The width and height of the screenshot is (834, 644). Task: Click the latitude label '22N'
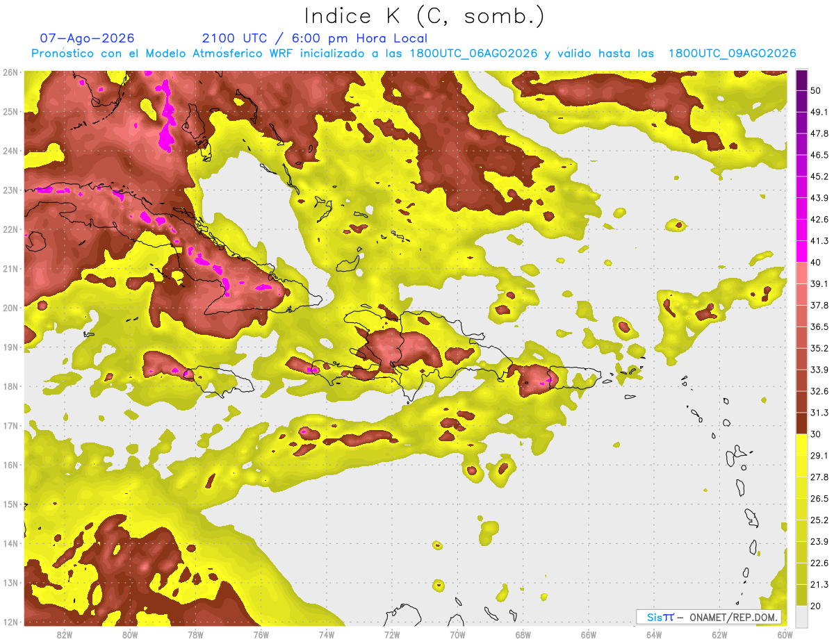(10, 229)
